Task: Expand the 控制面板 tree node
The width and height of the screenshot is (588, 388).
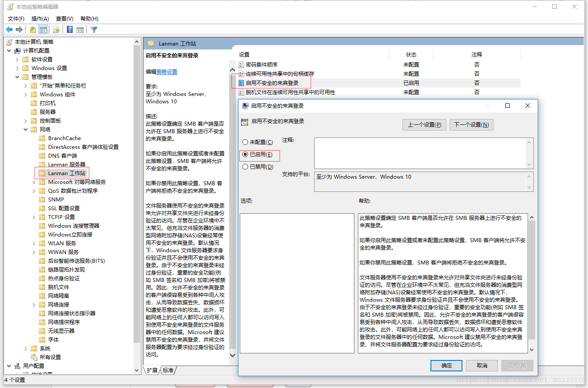Action: coord(26,120)
